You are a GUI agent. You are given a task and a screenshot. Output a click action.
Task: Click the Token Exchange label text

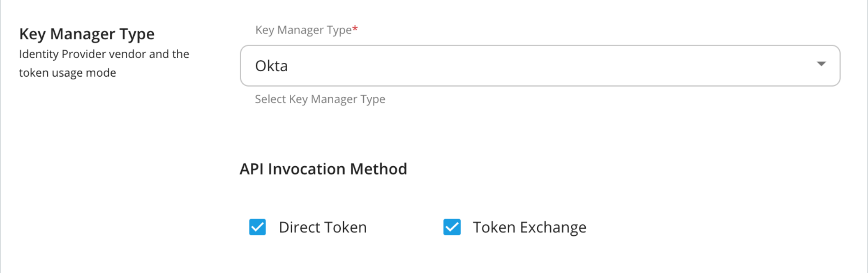click(528, 227)
